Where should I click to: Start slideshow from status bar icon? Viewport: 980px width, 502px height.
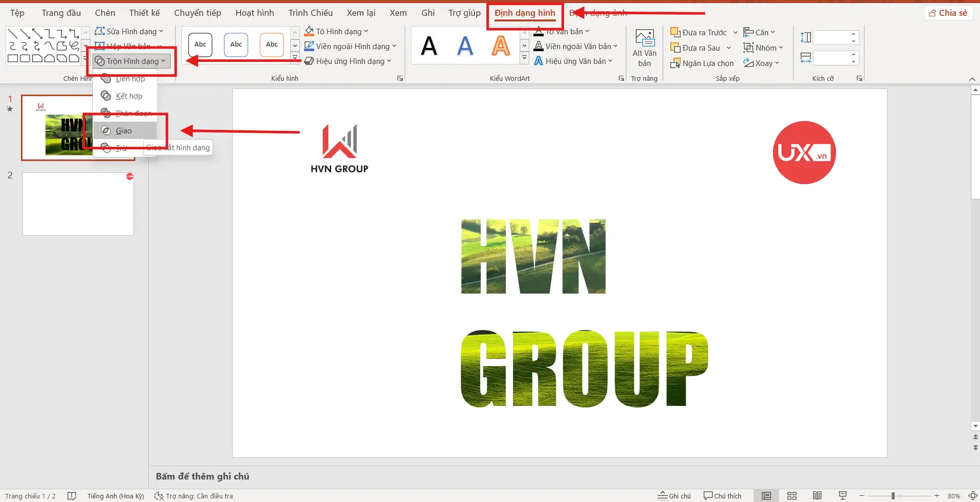pos(843,495)
